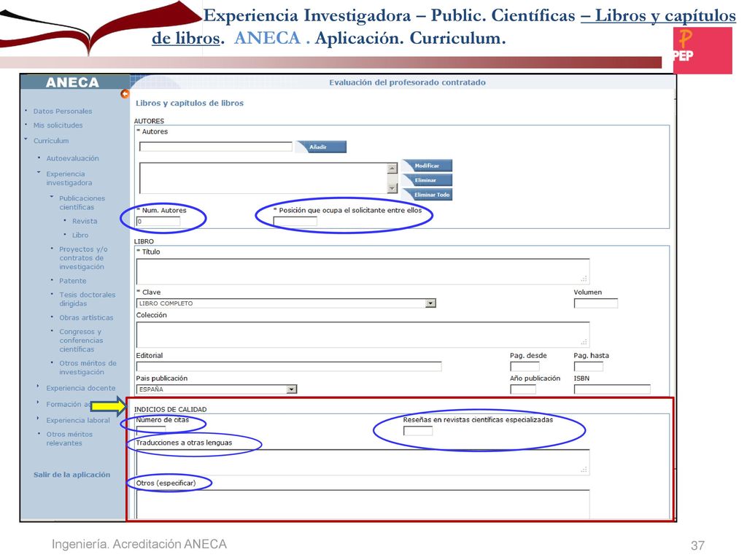Screen dimensions: 747x560
Task: Focus the Autores name input field
Action: click(x=215, y=147)
